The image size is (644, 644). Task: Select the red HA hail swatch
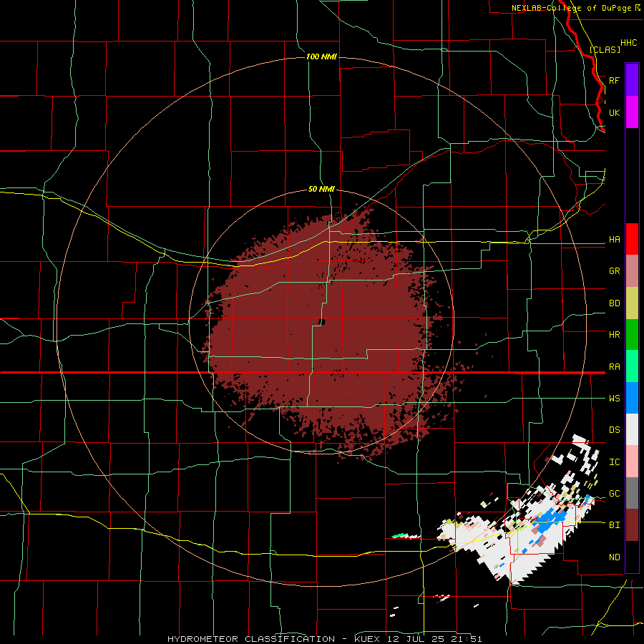pos(632,239)
